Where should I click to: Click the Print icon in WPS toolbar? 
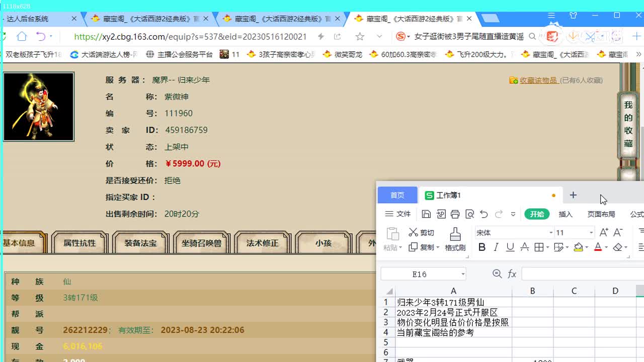(x=455, y=214)
